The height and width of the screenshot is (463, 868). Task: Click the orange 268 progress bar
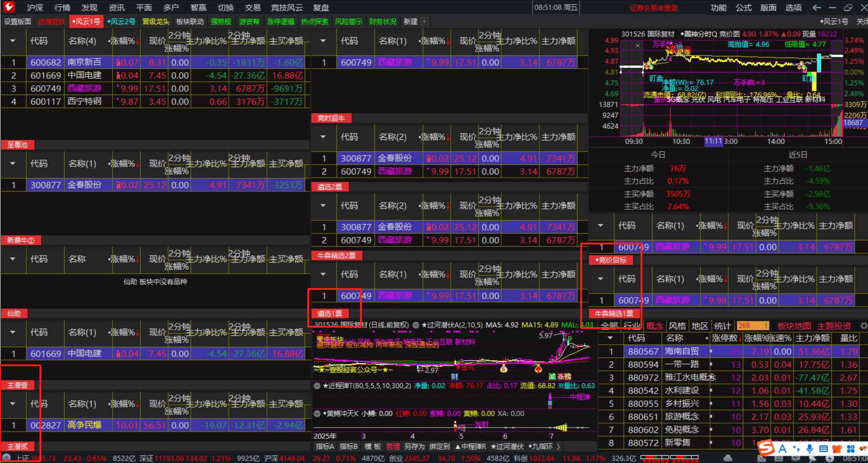point(752,326)
